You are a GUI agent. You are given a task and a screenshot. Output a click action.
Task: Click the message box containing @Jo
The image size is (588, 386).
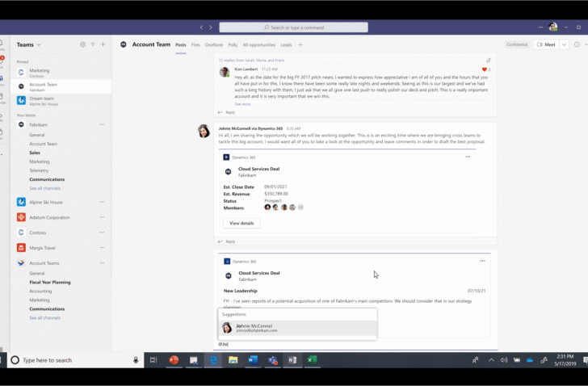pos(355,344)
